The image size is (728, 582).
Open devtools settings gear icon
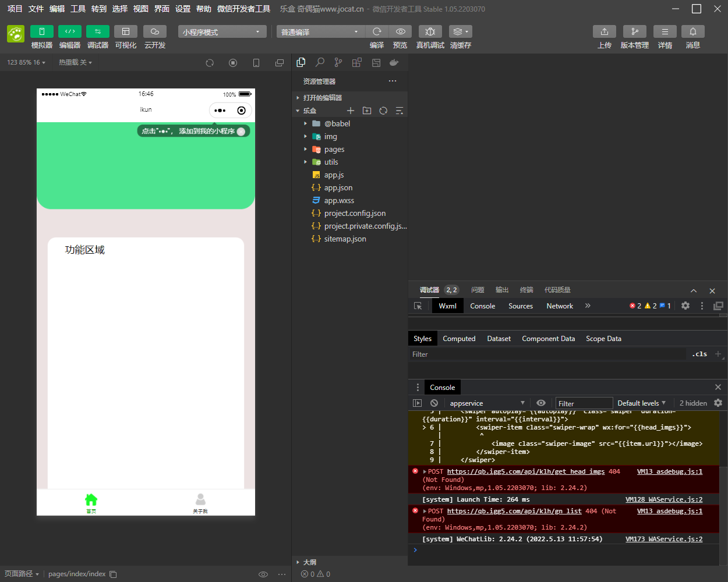tap(685, 306)
